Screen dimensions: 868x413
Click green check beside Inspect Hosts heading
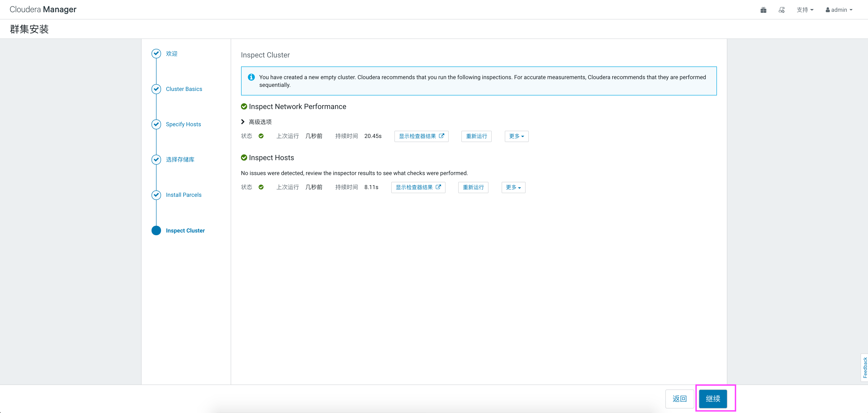[x=244, y=158]
